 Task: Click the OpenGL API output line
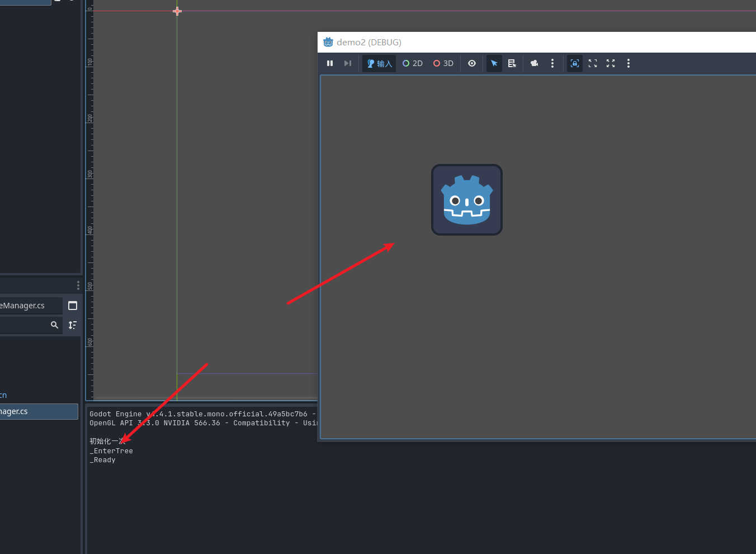202,423
